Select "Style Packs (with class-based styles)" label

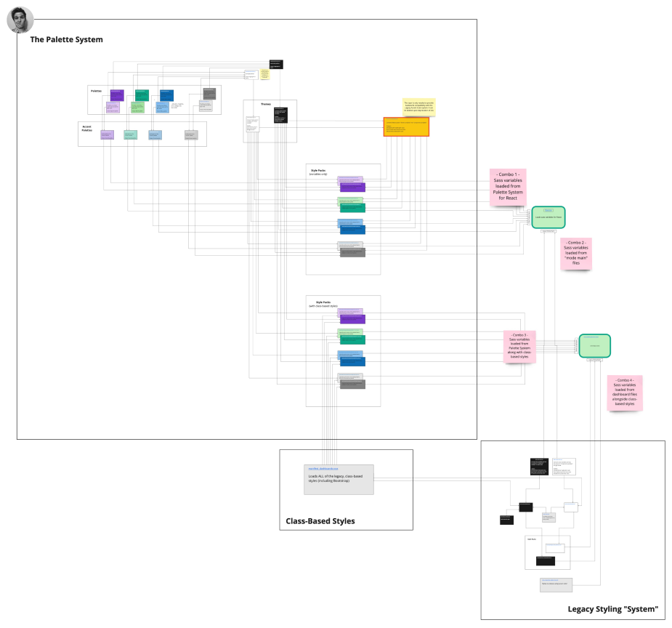(x=323, y=304)
